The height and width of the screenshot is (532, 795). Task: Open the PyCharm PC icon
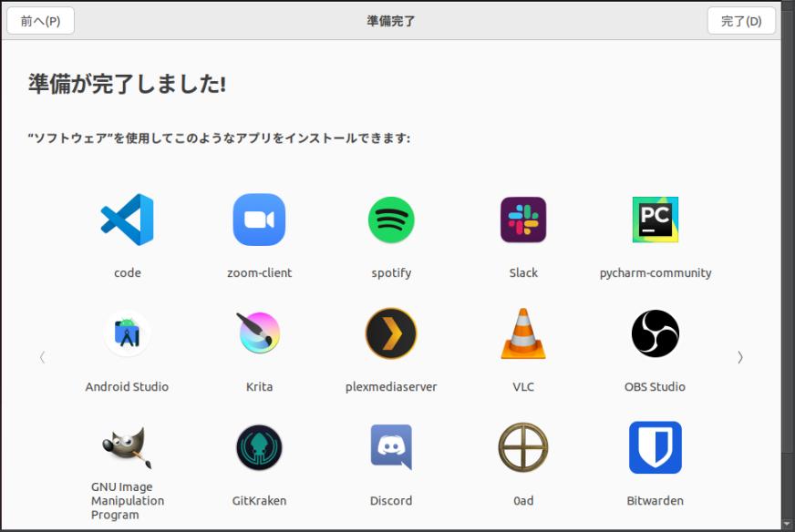(x=656, y=220)
